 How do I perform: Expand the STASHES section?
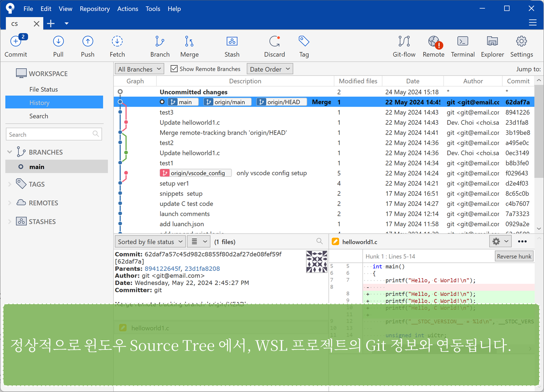coord(10,222)
